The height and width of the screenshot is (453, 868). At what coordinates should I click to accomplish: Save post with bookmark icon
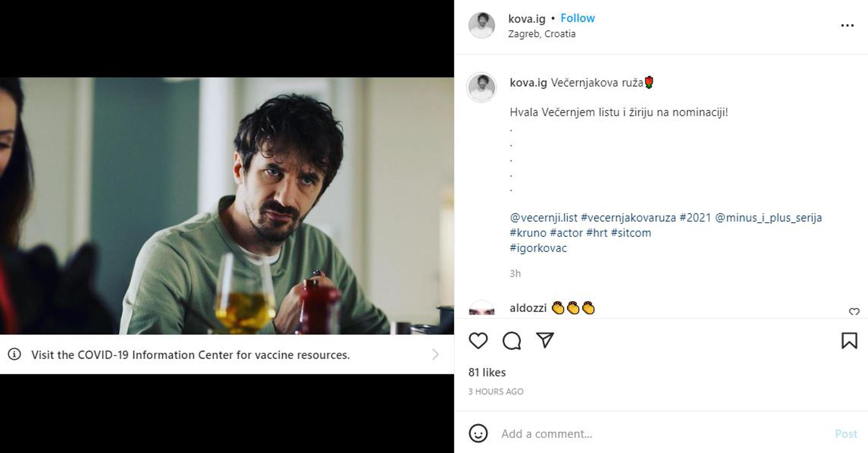849,341
